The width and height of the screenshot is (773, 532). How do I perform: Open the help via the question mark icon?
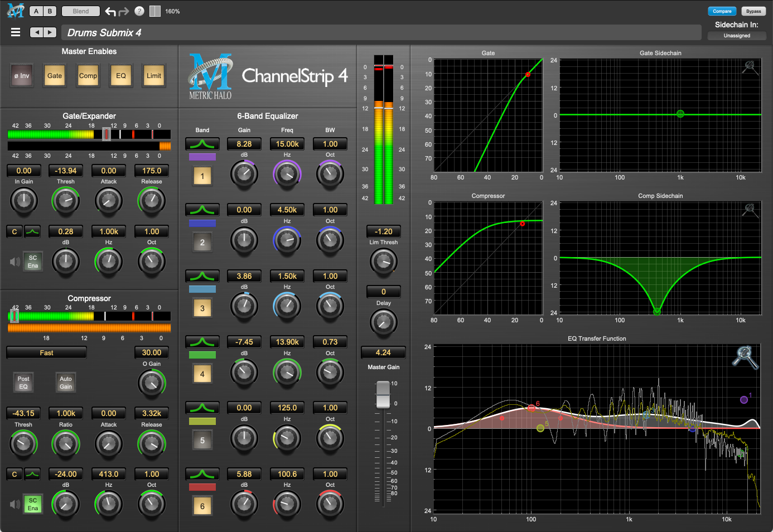click(x=139, y=11)
